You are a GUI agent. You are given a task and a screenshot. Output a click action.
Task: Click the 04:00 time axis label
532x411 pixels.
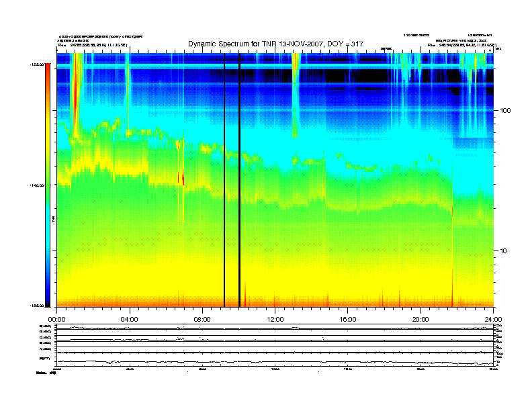(130, 320)
